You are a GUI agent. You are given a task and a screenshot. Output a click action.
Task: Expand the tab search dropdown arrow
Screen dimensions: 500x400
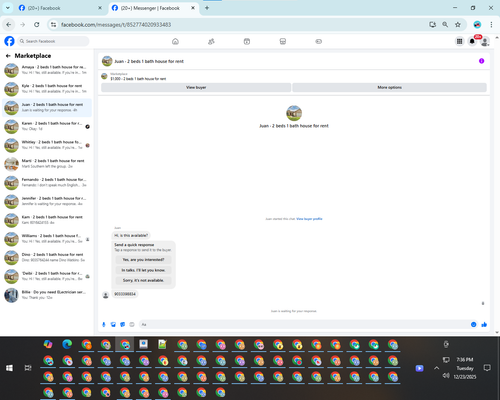click(8, 8)
